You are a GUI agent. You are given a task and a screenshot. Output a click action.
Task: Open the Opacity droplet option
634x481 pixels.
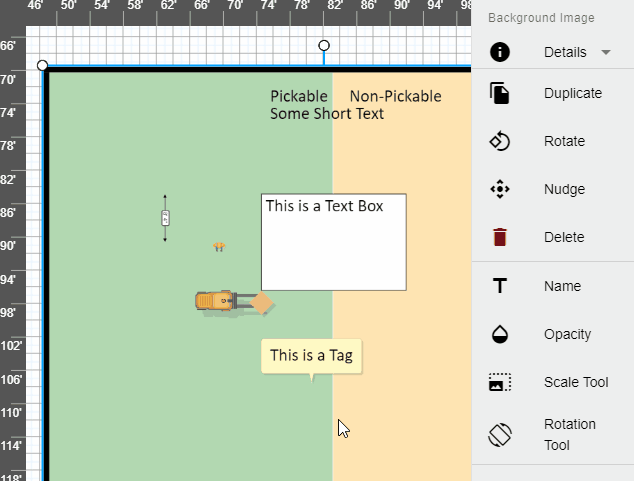coord(500,334)
